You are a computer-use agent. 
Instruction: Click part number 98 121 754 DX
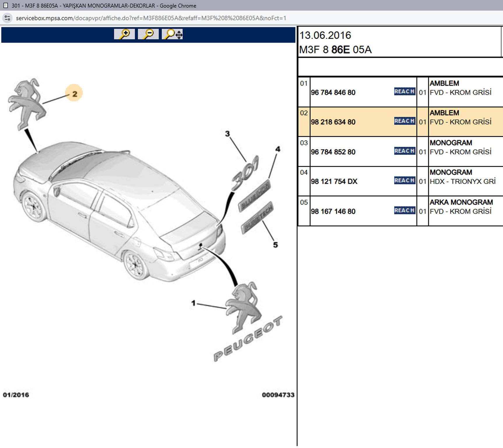tap(334, 181)
